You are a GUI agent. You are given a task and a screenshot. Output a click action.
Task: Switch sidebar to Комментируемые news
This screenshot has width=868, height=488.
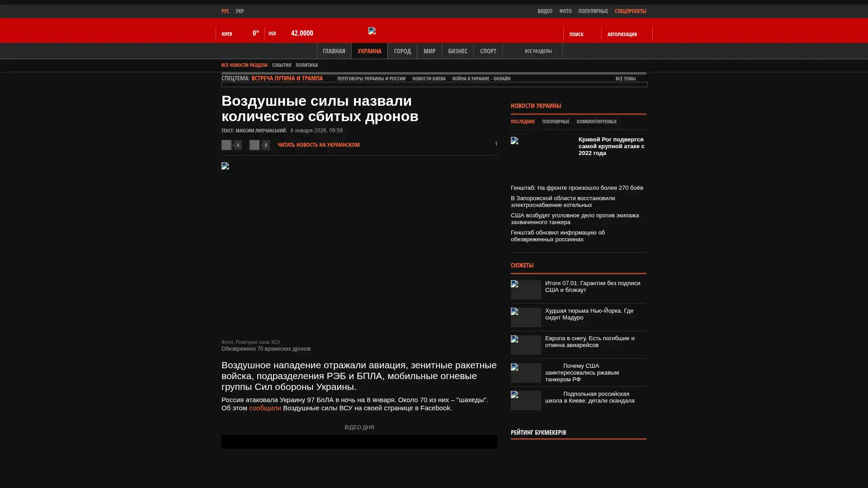coord(596,122)
